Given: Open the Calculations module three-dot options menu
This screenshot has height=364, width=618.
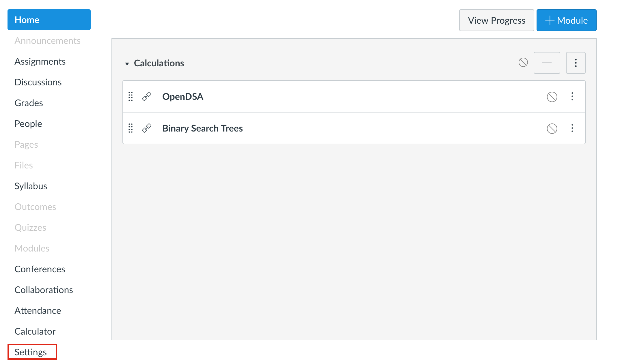Looking at the screenshot, I should point(576,63).
